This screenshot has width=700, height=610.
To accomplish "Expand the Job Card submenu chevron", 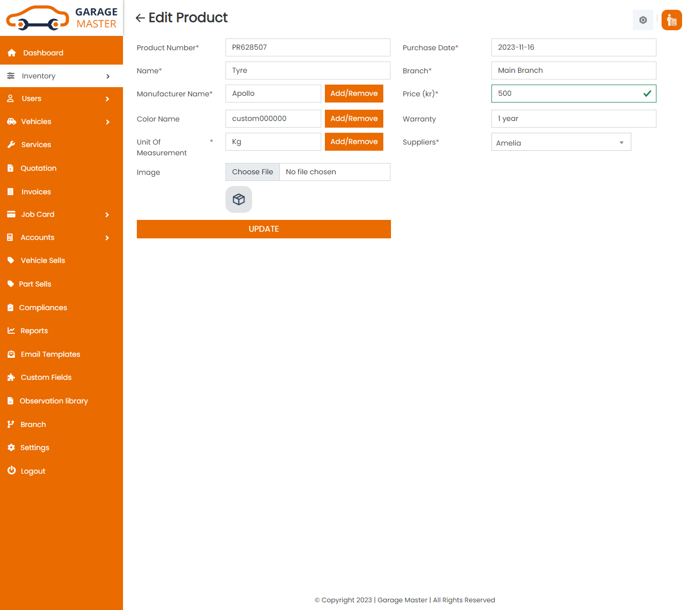I will click(107, 215).
